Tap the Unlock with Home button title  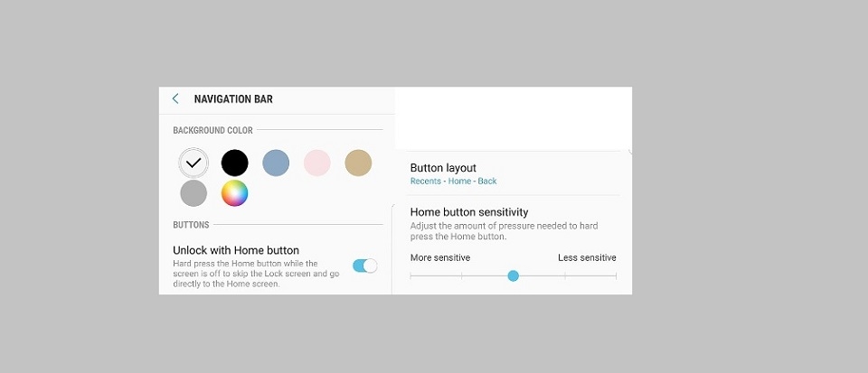(236, 250)
